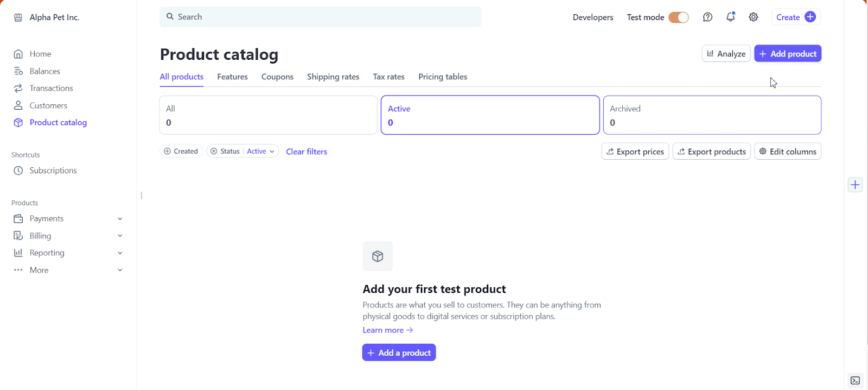Expand the Payments section chevron
Screen dimensions: 868x390
120,219
